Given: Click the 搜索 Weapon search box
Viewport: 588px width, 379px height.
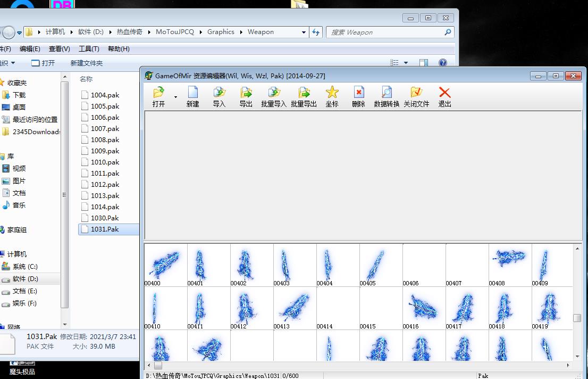Looking at the screenshot, I should coord(385,32).
